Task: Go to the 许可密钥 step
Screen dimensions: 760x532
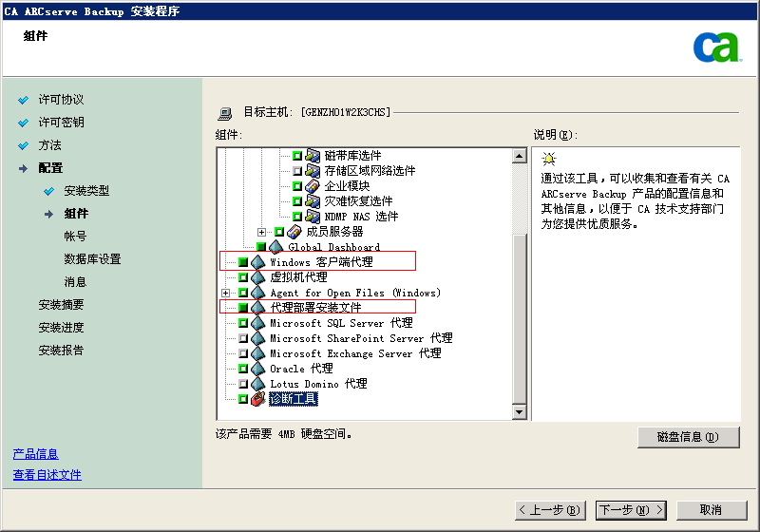Action: (x=61, y=123)
